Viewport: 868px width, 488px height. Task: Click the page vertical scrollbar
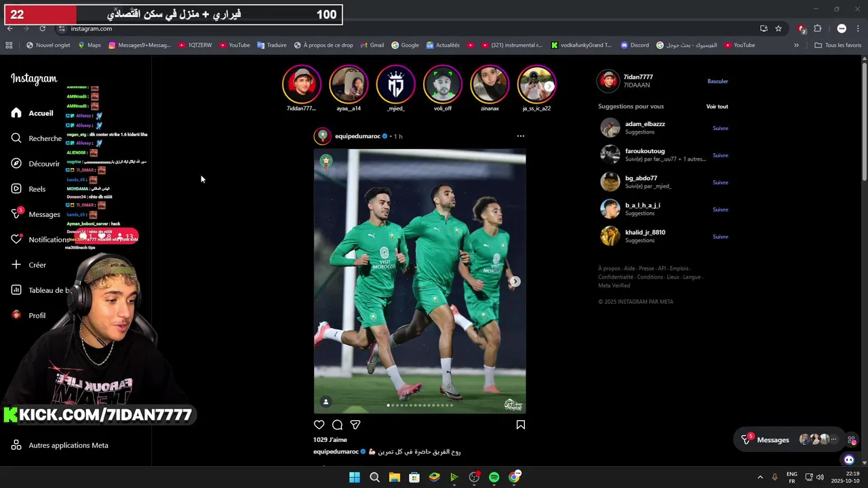pos(864,121)
